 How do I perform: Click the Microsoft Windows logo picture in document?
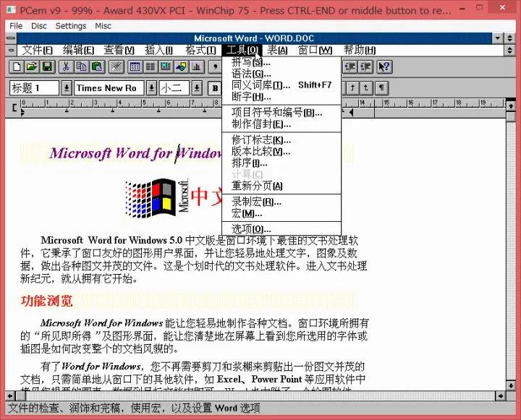(x=156, y=198)
